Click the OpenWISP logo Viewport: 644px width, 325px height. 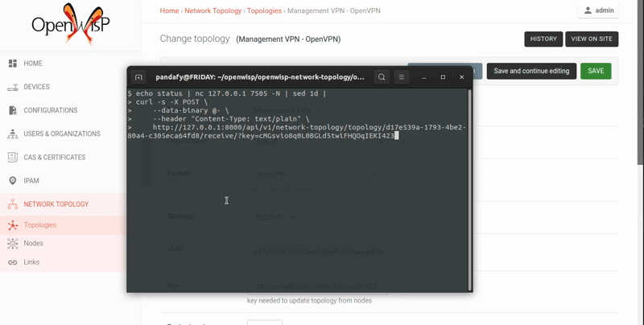point(71,24)
